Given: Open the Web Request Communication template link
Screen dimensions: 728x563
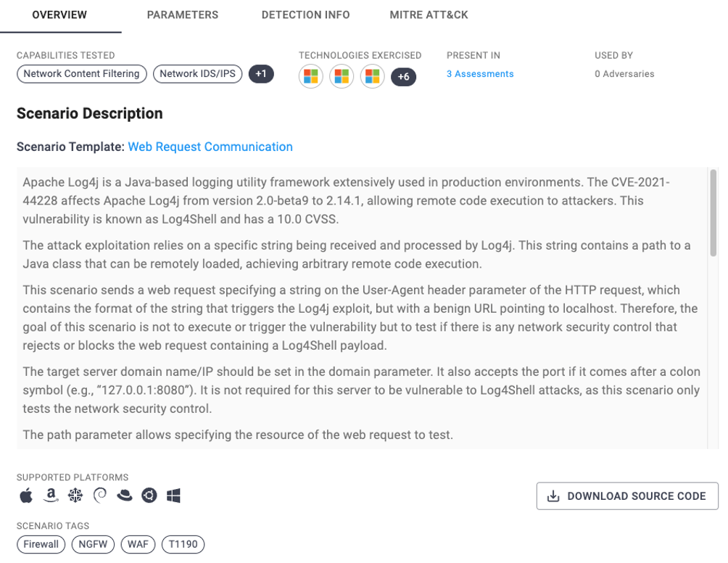Looking at the screenshot, I should [x=210, y=147].
